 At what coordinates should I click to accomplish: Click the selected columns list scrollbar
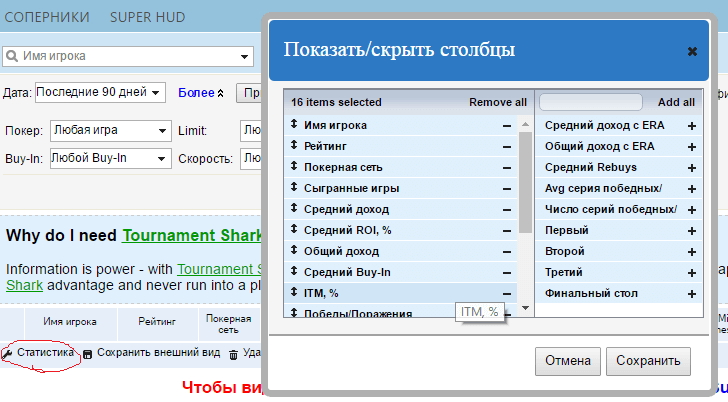click(525, 180)
